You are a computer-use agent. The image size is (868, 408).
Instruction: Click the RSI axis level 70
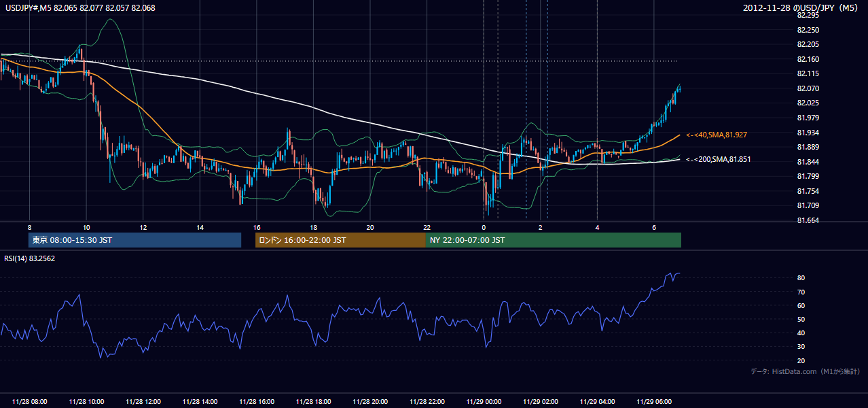coord(801,292)
